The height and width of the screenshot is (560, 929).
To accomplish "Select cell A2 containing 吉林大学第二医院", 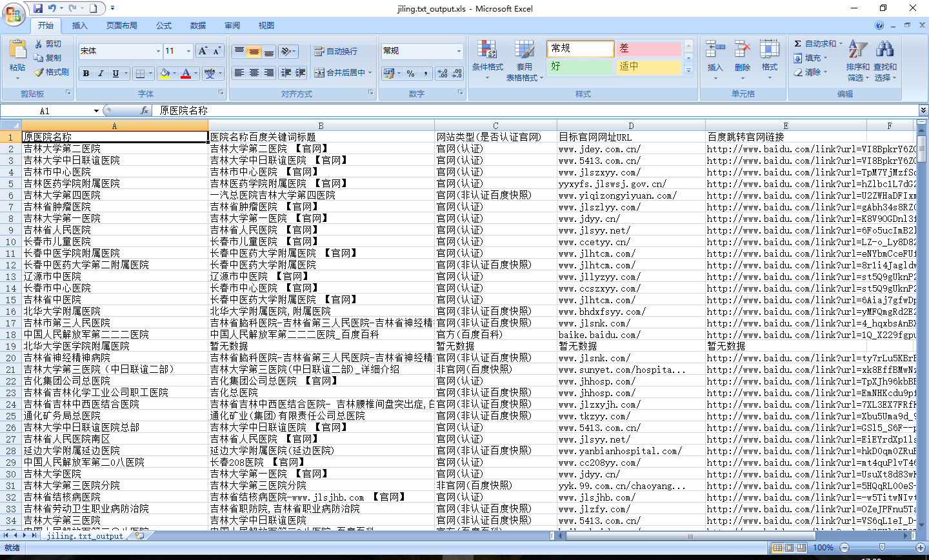I will 114,149.
